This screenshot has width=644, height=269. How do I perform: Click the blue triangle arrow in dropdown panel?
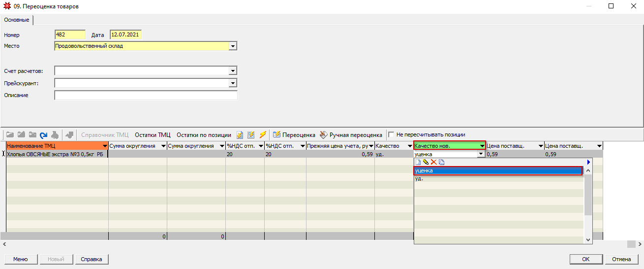588,162
